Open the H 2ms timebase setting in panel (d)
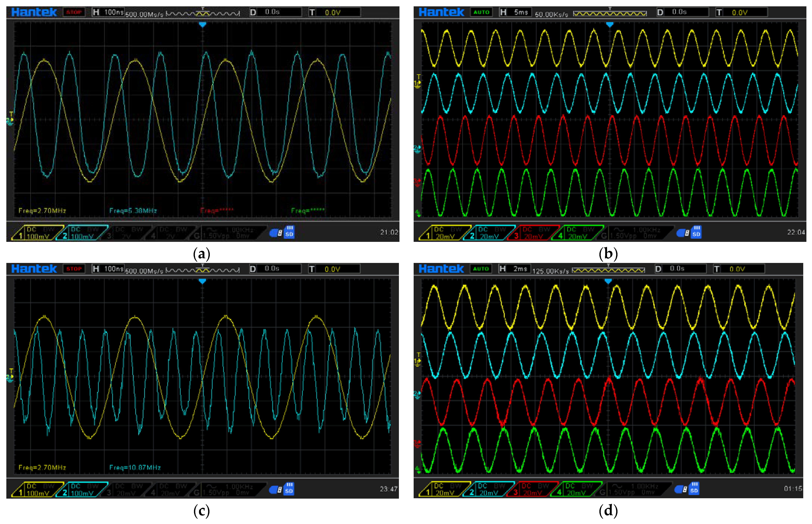This screenshot has height=524, width=812. pyautogui.click(x=515, y=269)
